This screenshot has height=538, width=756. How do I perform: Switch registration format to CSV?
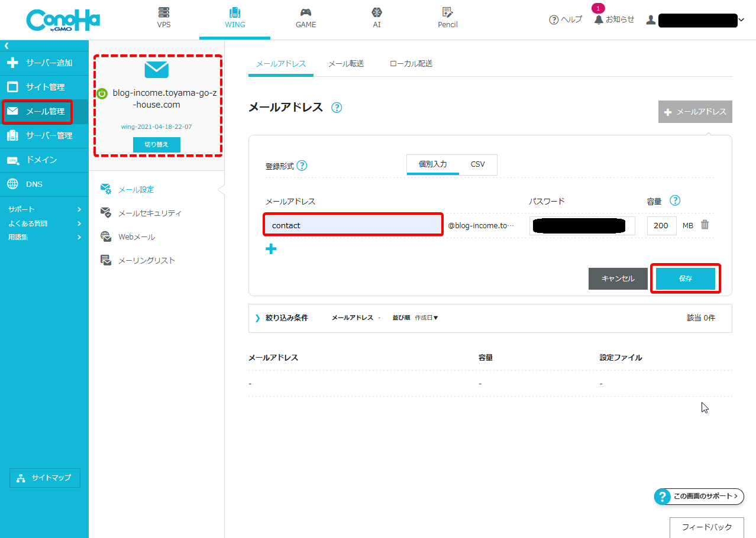tap(477, 164)
